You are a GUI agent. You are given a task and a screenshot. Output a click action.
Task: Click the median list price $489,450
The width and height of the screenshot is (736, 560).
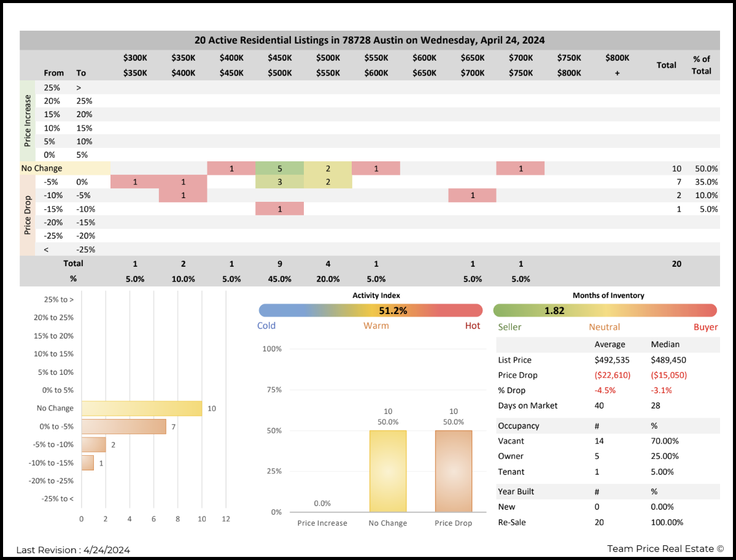[668, 360]
